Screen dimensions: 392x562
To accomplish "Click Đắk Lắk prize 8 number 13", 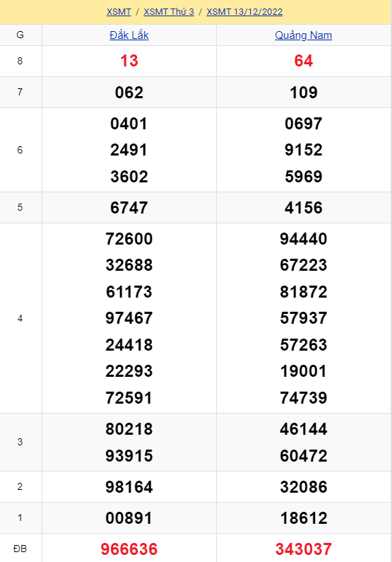I will click(x=129, y=61).
